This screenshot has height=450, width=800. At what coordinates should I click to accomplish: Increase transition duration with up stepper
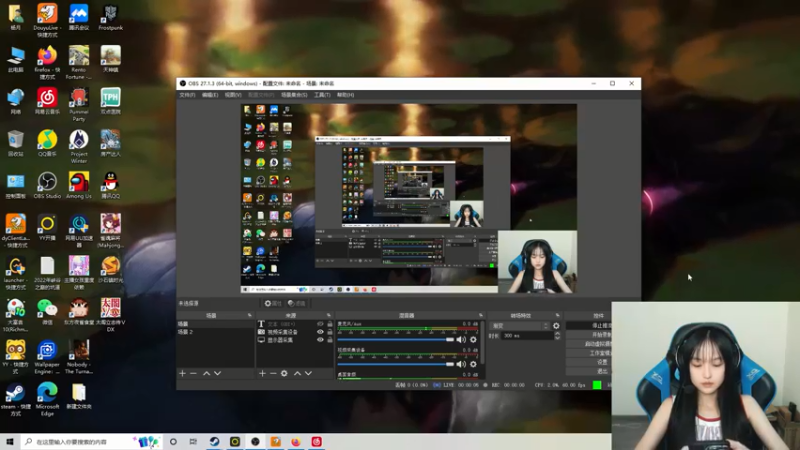tap(557, 334)
